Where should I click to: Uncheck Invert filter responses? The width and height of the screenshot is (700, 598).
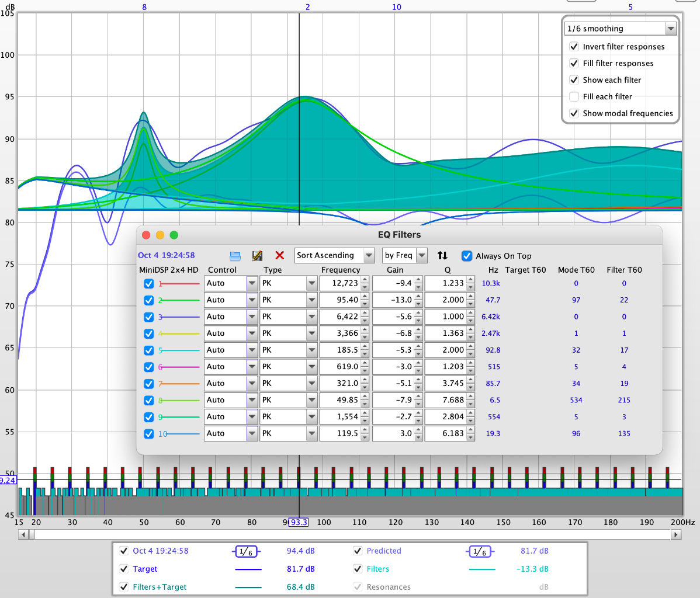574,46
